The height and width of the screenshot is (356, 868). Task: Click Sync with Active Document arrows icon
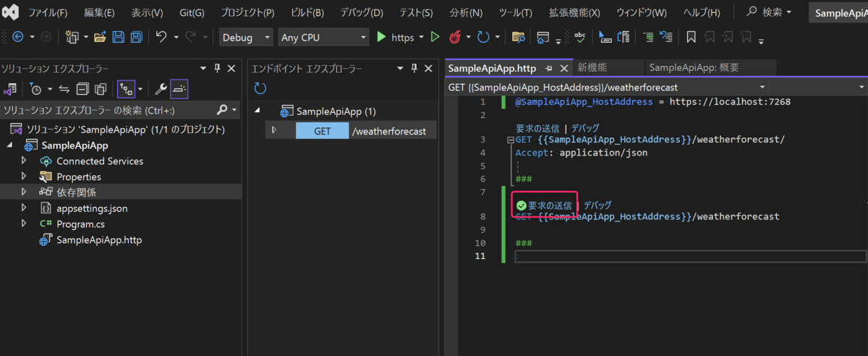coord(64,89)
